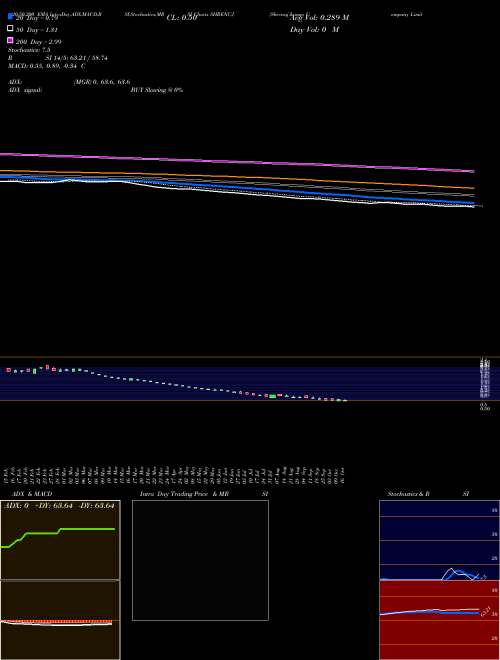
Task: Click the 'BUY Slowing @ 0%' signal text
Action: [x=157, y=90]
